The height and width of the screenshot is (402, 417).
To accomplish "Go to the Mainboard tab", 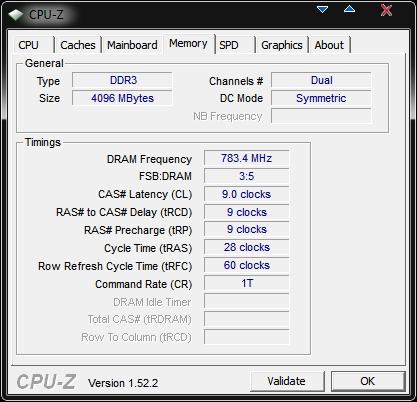I will (x=132, y=45).
